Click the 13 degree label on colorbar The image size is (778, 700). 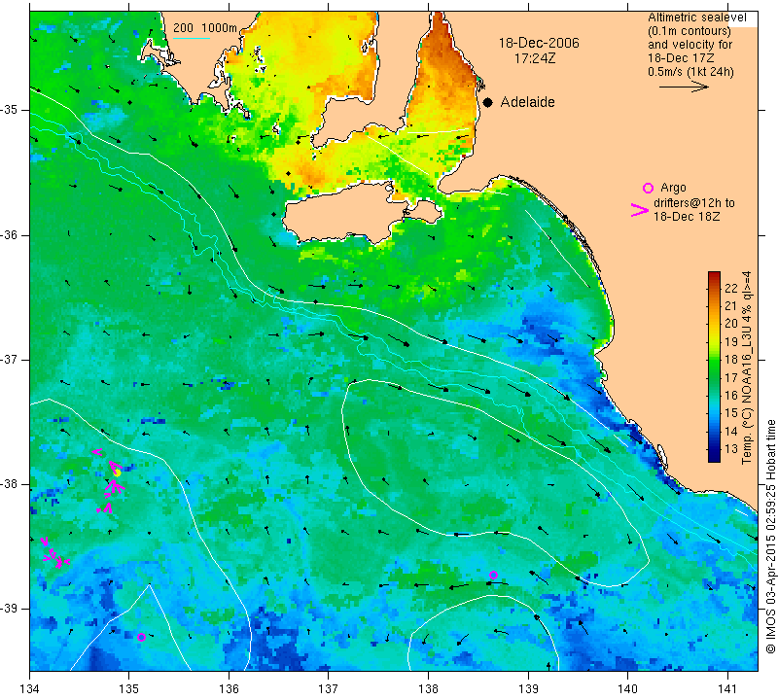coord(731,449)
